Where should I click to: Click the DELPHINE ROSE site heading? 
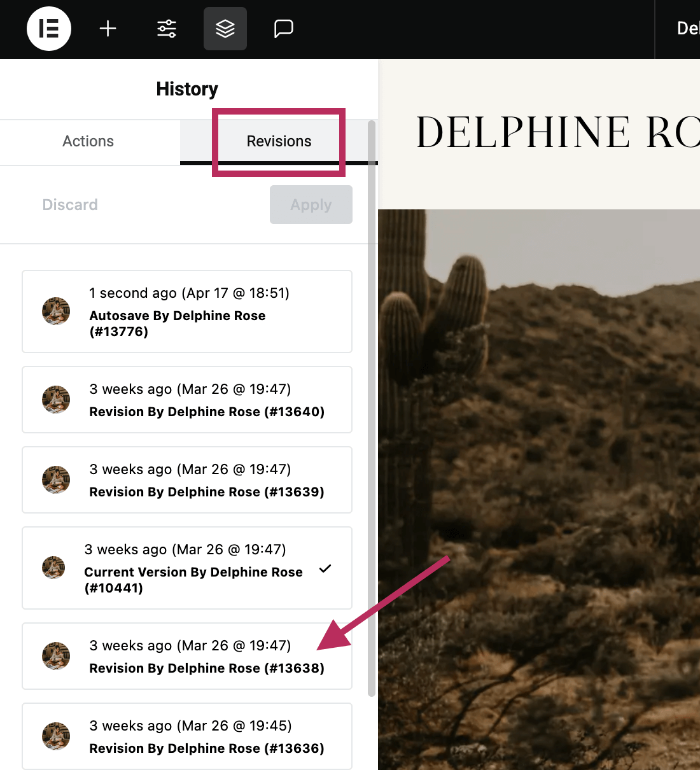tap(558, 132)
